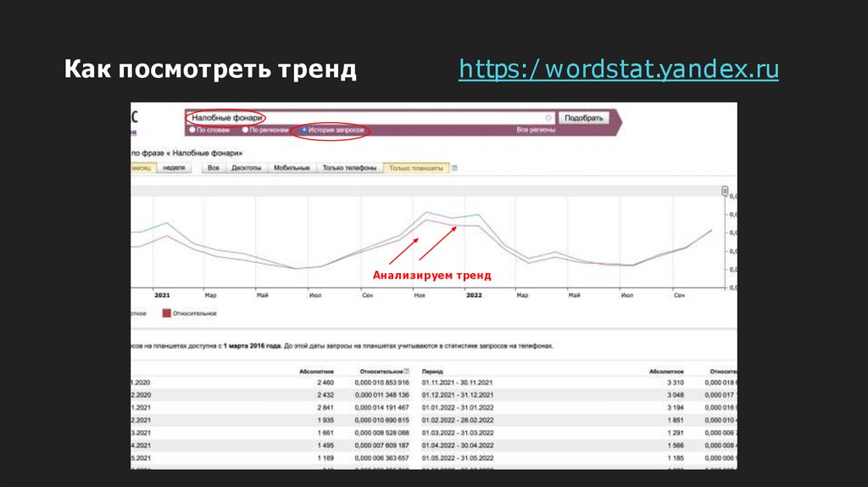The height and width of the screenshot is (487, 868).
Task: Click the phrase heading «Налобные фонари»
Action: coord(204,154)
